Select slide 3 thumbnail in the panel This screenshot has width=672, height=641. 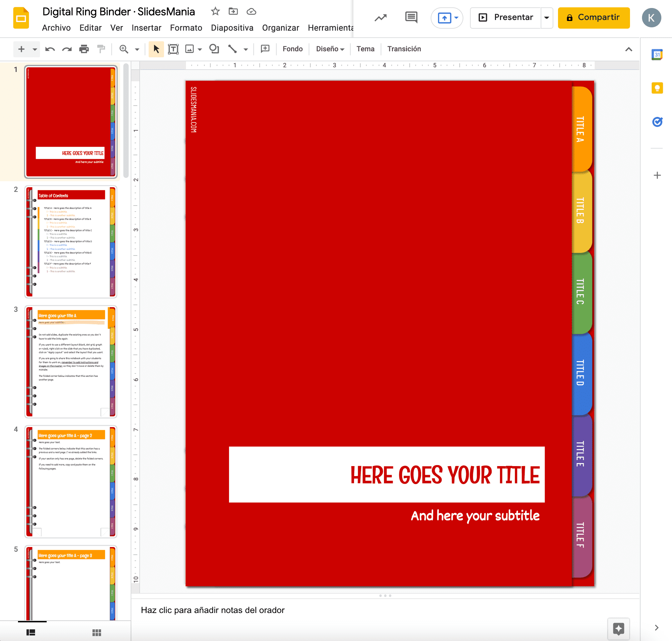[x=70, y=362]
